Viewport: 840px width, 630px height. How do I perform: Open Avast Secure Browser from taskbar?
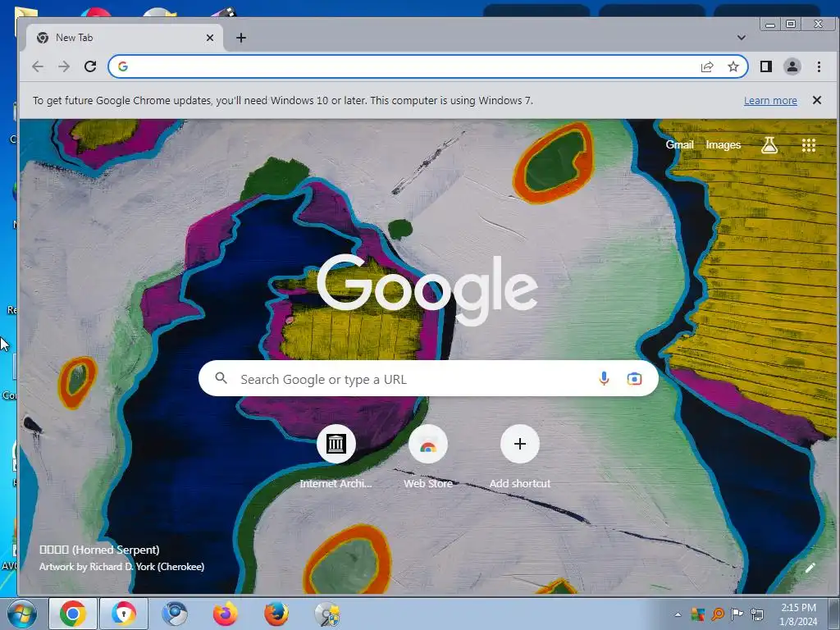pos(124,614)
